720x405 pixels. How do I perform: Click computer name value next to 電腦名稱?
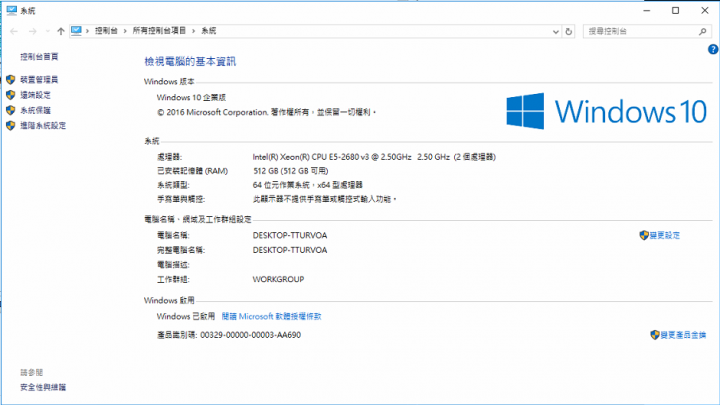pyautogui.click(x=290, y=235)
